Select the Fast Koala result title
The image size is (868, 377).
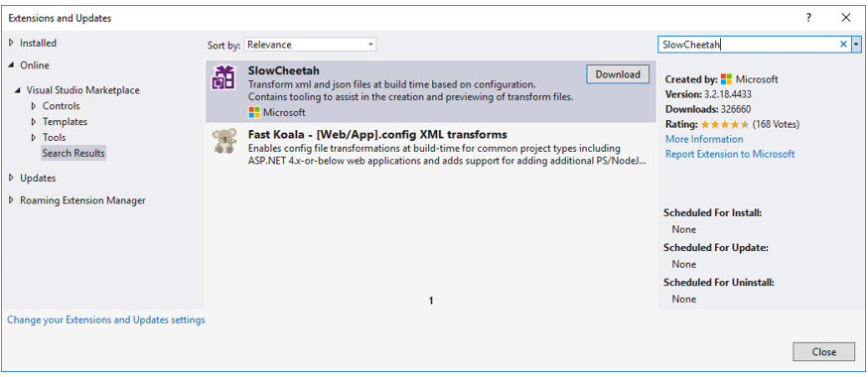377,134
